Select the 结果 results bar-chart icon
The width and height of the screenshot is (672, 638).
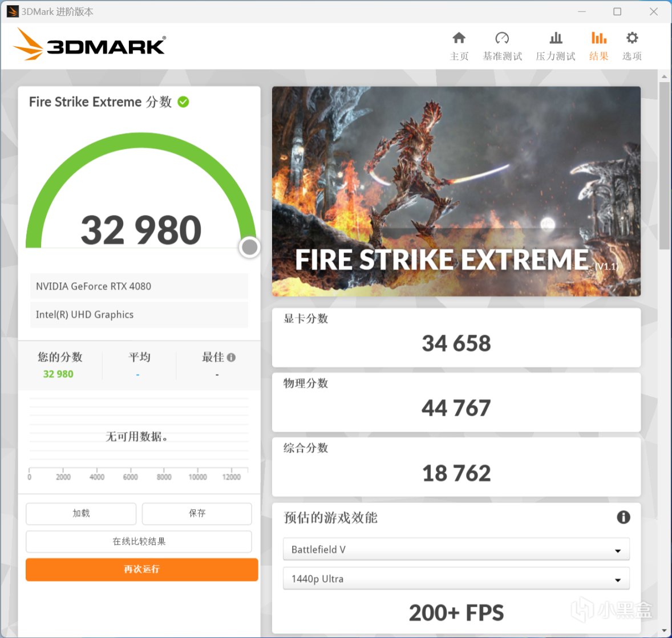coord(599,38)
